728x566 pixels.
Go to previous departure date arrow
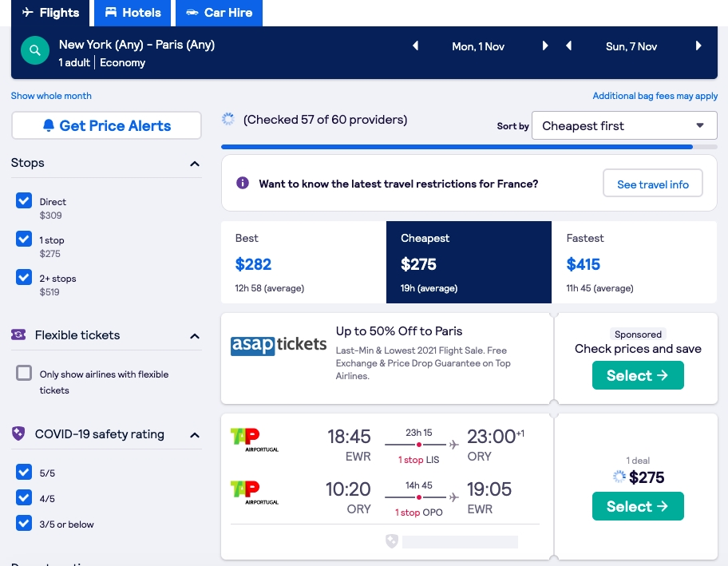pyautogui.click(x=416, y=46)
